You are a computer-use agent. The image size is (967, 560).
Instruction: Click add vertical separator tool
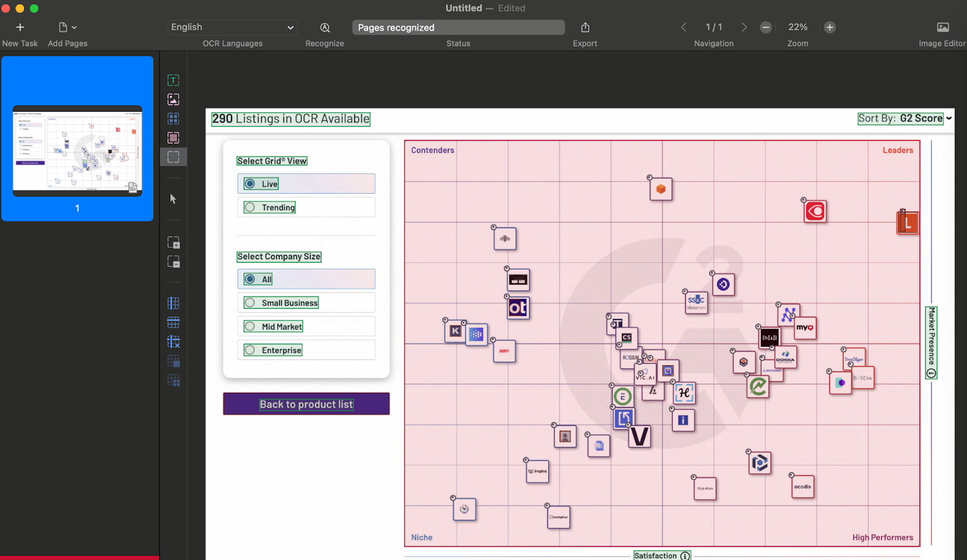[173, 303]
